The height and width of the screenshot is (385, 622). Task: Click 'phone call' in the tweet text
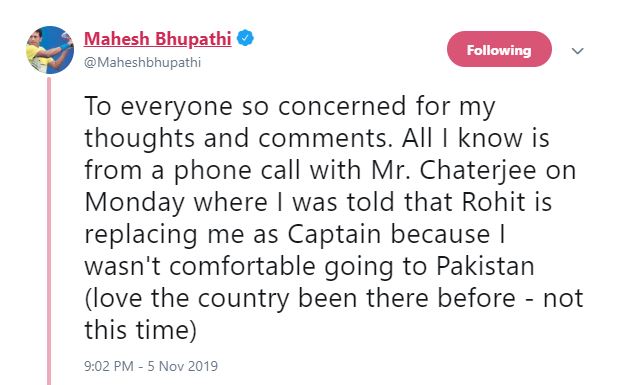[236, 170]
